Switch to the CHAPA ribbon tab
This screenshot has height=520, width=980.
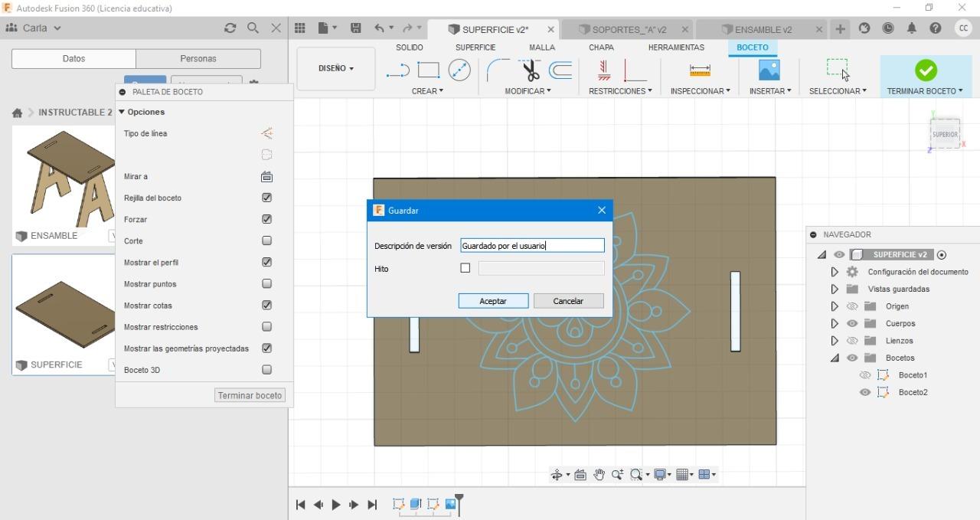point(601,47)
